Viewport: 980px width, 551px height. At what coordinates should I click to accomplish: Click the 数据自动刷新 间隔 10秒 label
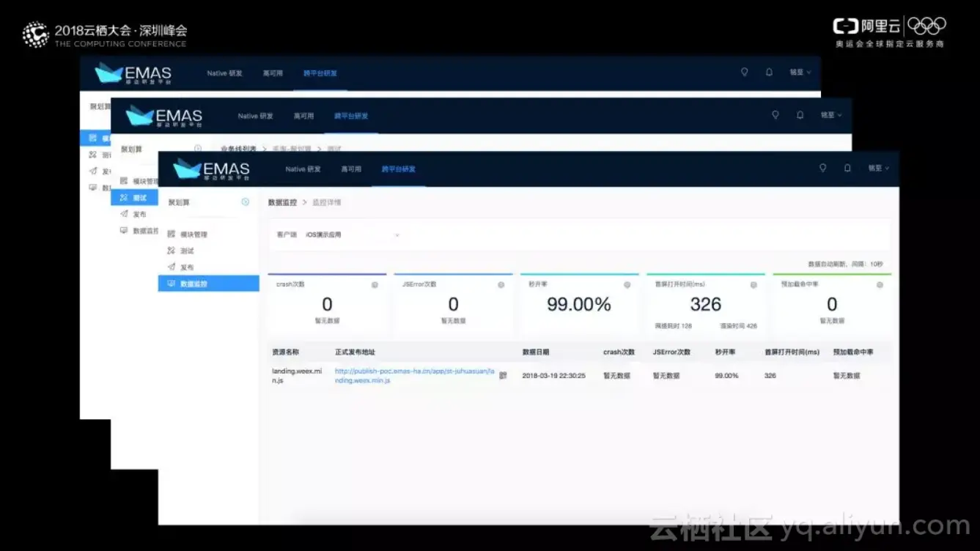pos(845,264)
